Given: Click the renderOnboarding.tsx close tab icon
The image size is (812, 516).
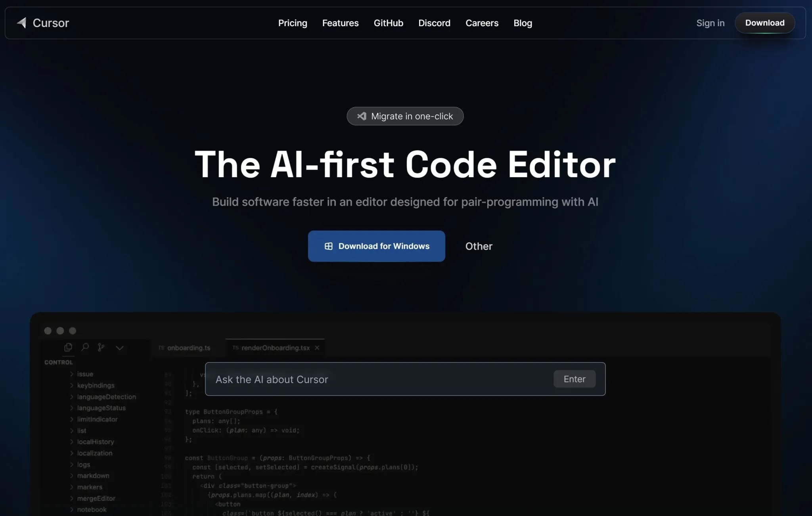Looking at the screenshot, I should [317, 347].
